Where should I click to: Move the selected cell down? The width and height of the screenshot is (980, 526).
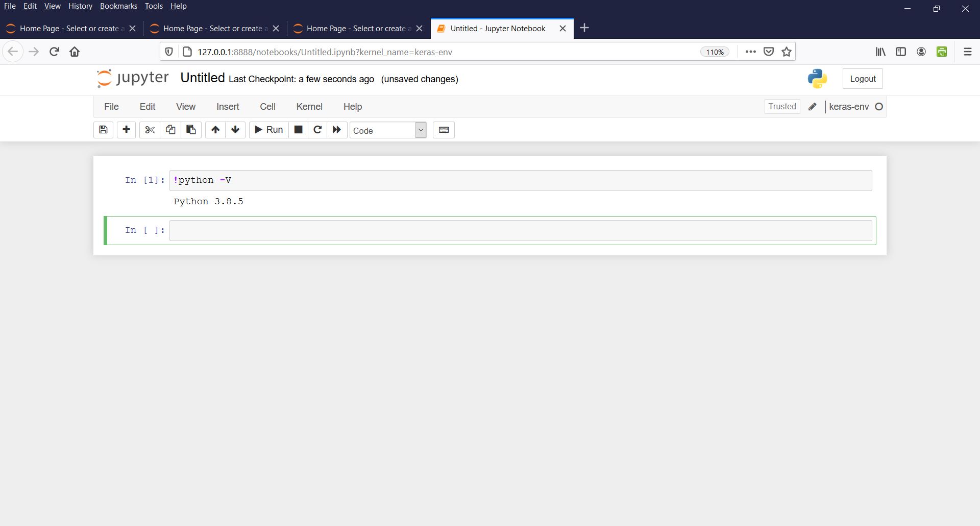[x=235, y=130]
